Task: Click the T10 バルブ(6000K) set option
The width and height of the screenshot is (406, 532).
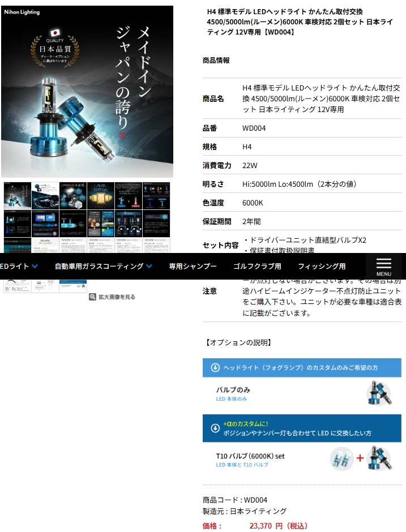Action: [250, 456]
